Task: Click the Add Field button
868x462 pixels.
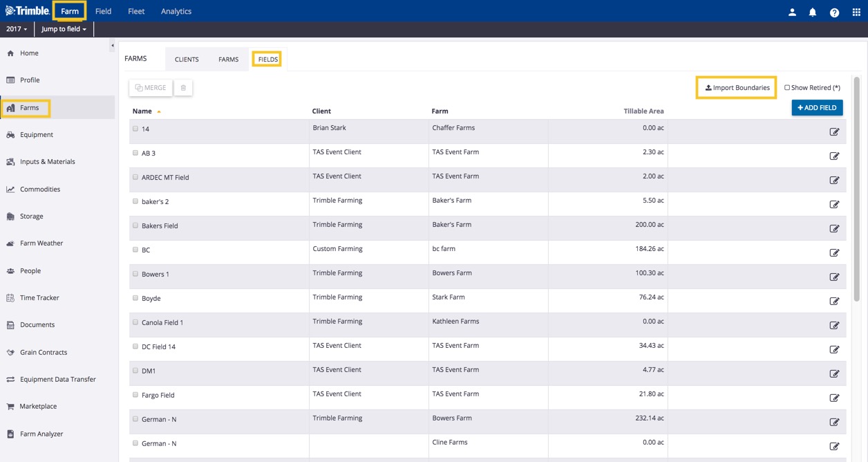Action: [x=817, y=108]
